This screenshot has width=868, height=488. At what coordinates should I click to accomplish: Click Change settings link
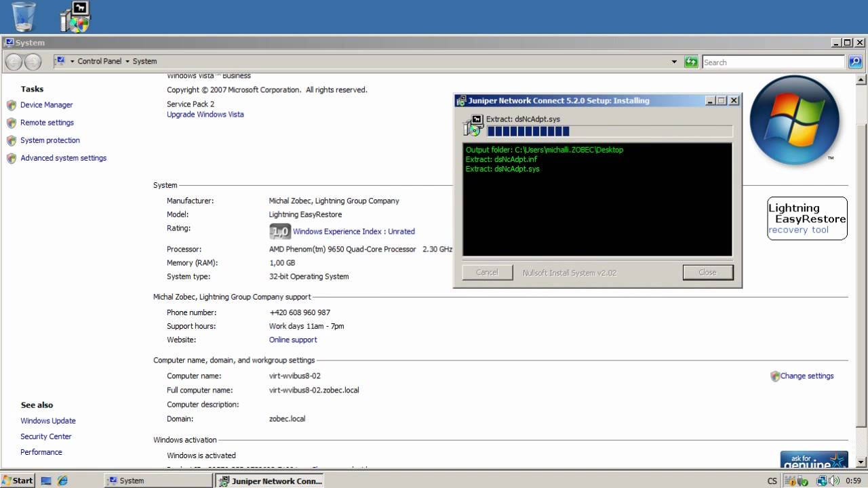click(x=807, y=376)
